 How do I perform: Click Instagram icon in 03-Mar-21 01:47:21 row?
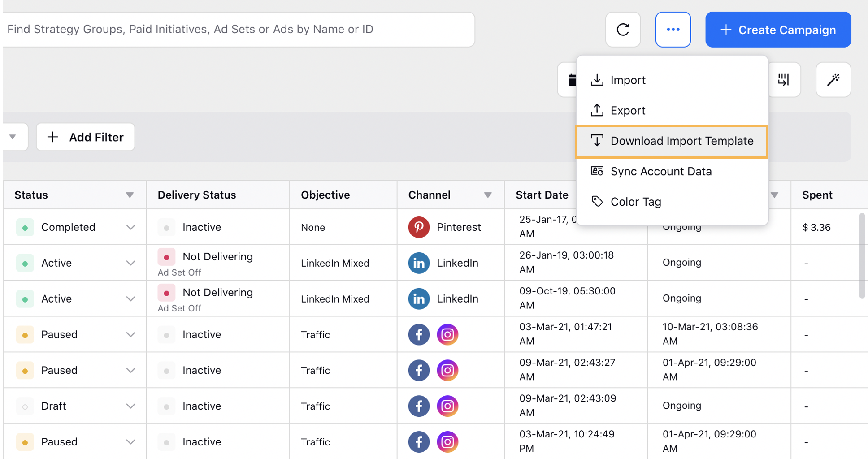coord(447,335)
